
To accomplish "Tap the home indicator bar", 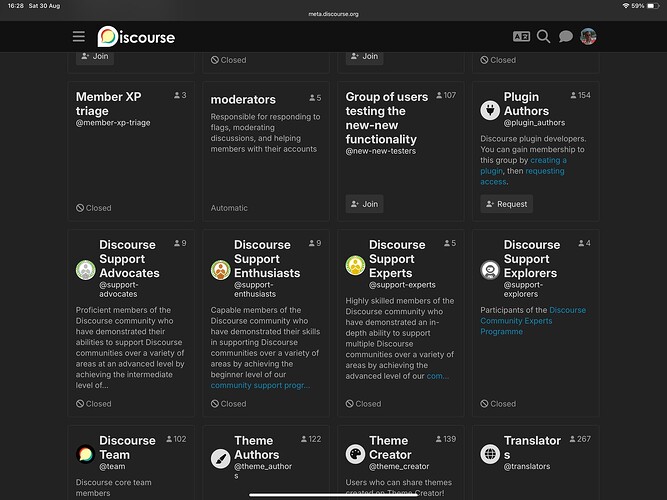I will pyautogui.click(x=334, y=495).
